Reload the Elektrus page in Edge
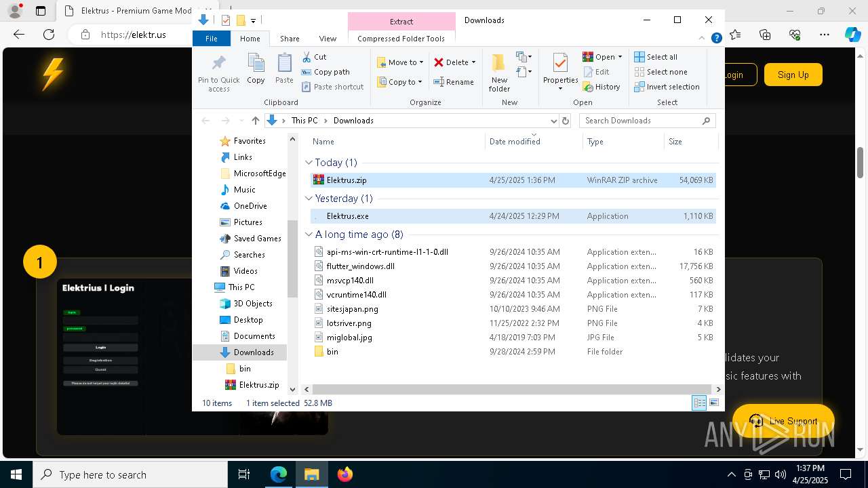 point(49,35)
